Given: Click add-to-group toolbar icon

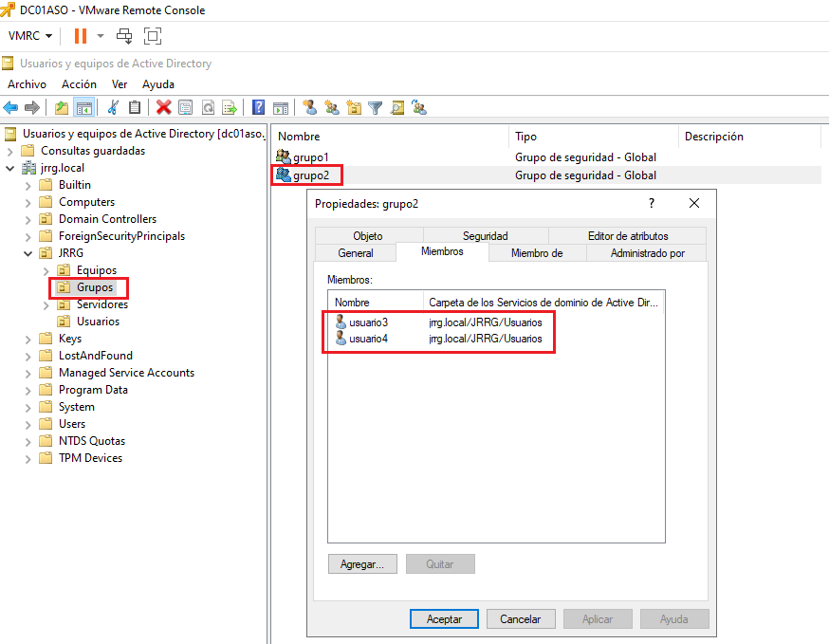Looking at the screenshot, I should 419,108.
